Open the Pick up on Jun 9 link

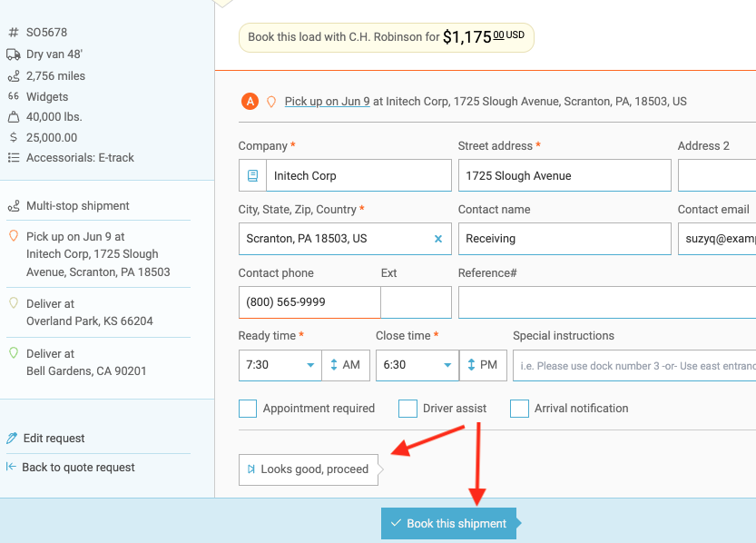327,102
